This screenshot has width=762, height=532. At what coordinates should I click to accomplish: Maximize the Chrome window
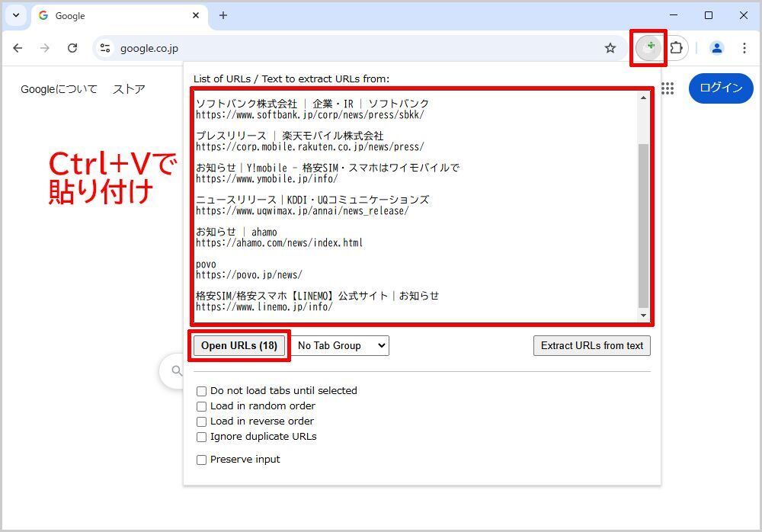(709, 15)
